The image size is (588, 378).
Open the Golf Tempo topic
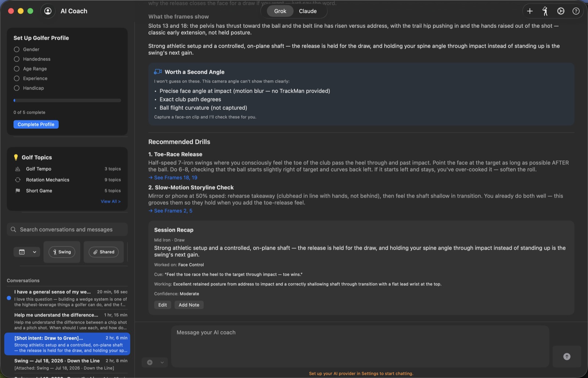67,169
